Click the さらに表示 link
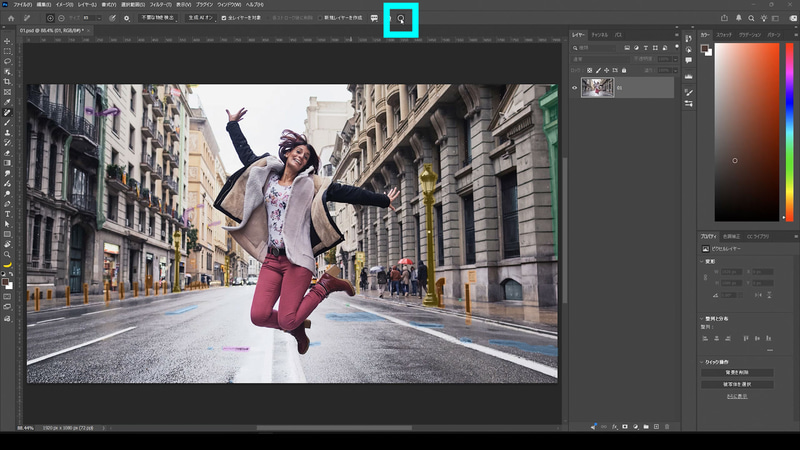800x450 pixels. (x=737, y=396)
